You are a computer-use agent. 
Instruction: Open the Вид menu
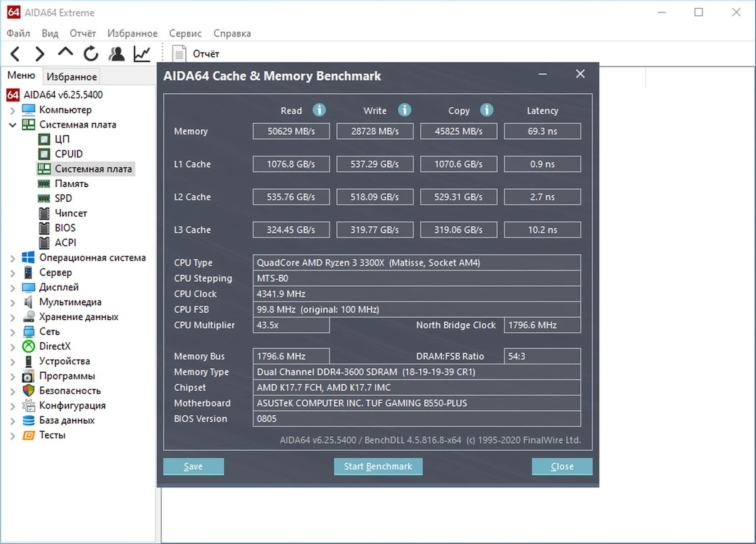(x=50, y=33)
